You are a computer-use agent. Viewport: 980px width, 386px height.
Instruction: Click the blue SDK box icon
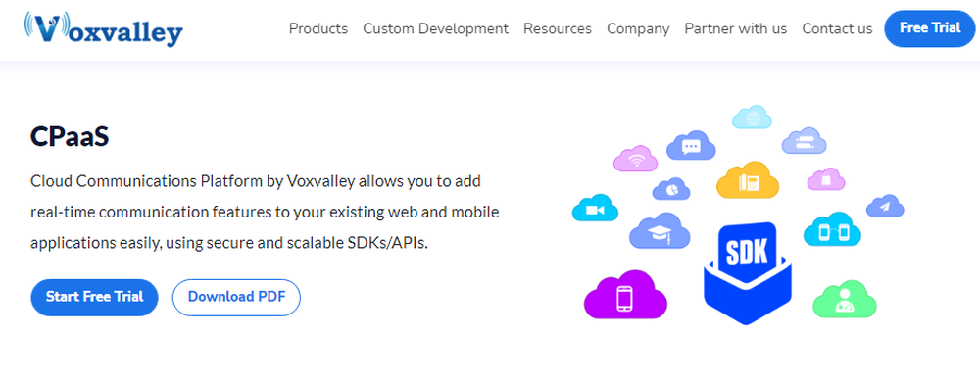click(x=748, y=272)
